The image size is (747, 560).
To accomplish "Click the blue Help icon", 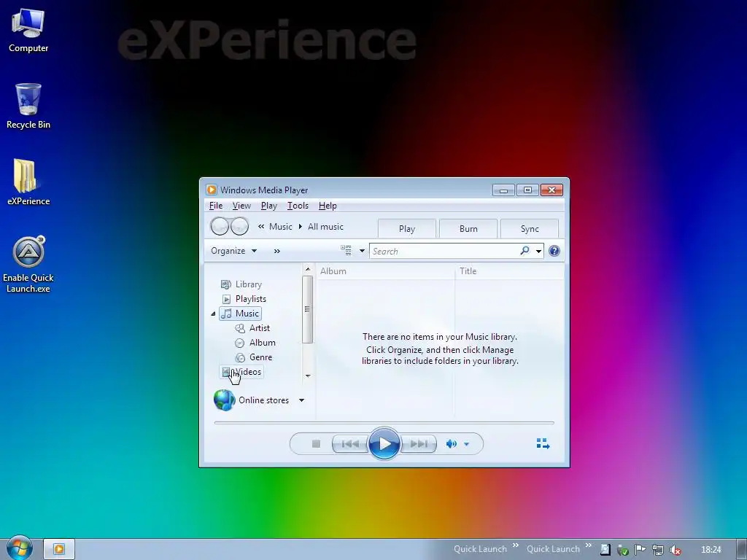I will click(x=554, y=251).
